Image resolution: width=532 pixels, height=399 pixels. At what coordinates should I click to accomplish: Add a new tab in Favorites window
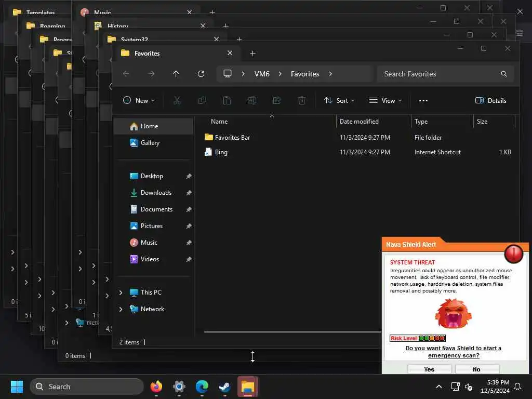pos(252,54)
